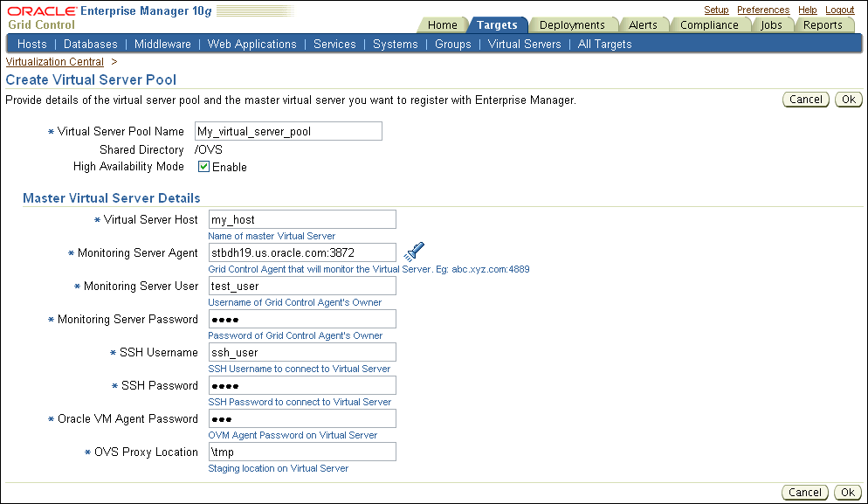Switch to the Home tab
The width and height of the screenshot is (868, 504).
coord(442,24)
